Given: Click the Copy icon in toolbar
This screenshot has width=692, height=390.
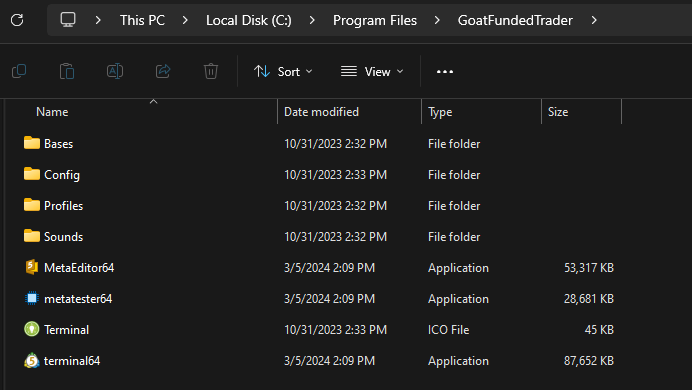Looking at the screenshot, I should (x=19, y=71).
